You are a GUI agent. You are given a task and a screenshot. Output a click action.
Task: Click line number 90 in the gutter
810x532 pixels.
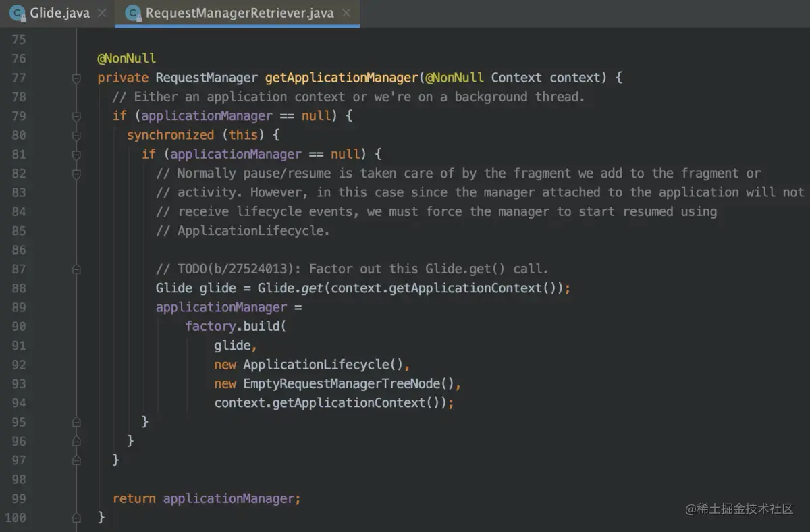click(19, 327)
